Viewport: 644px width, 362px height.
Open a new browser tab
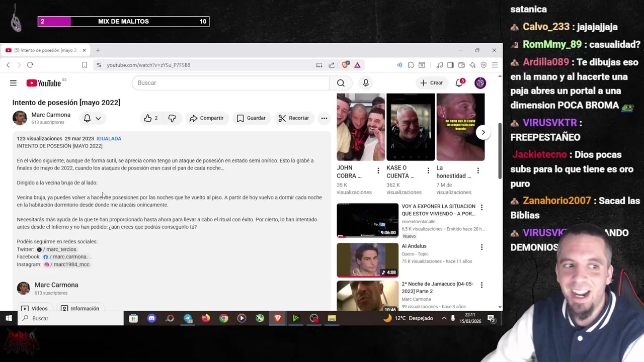[98, 50]
